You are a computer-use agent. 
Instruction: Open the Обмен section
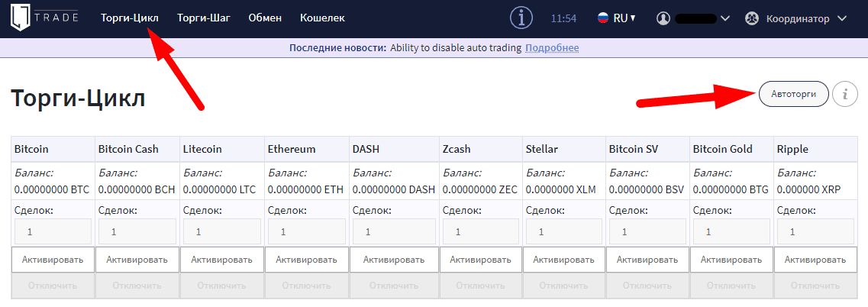tap(265, 18)
